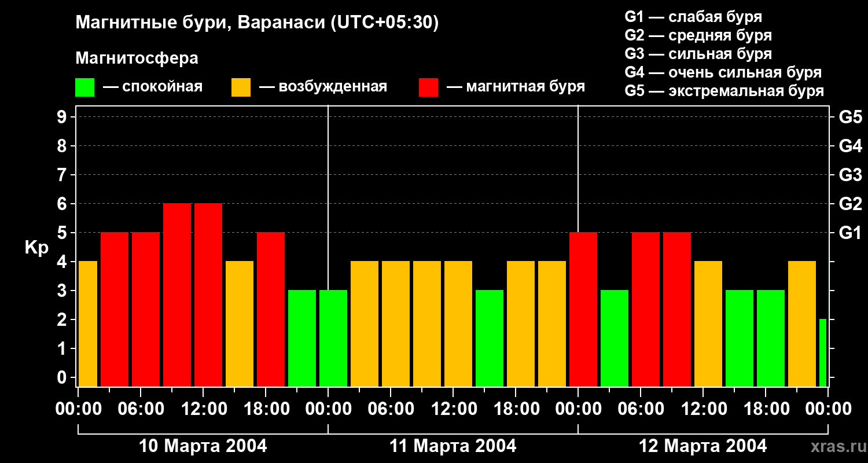This screenshot has height=463, width=868.
Task: Select the chart title 'Магнитные бури, Варанаси (UTC+05:30)'
Action: click(258, 23)
